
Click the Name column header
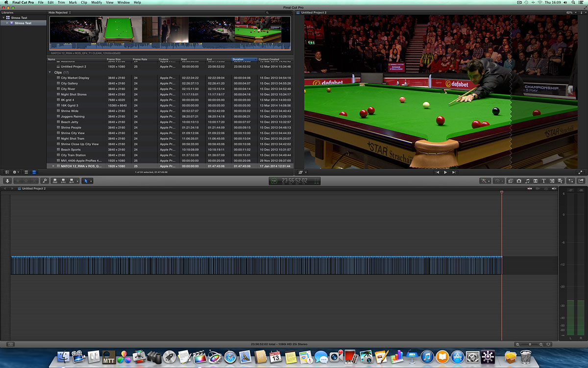click(x=76, y=59)
